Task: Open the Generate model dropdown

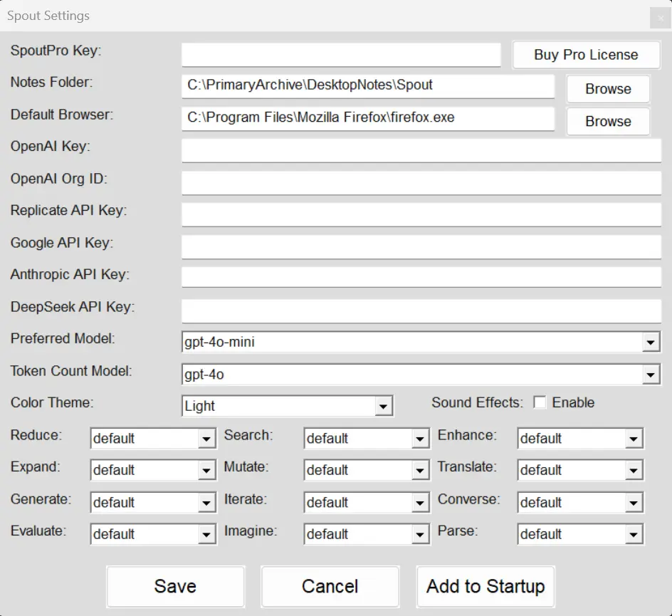Action: tap(153, 502)
